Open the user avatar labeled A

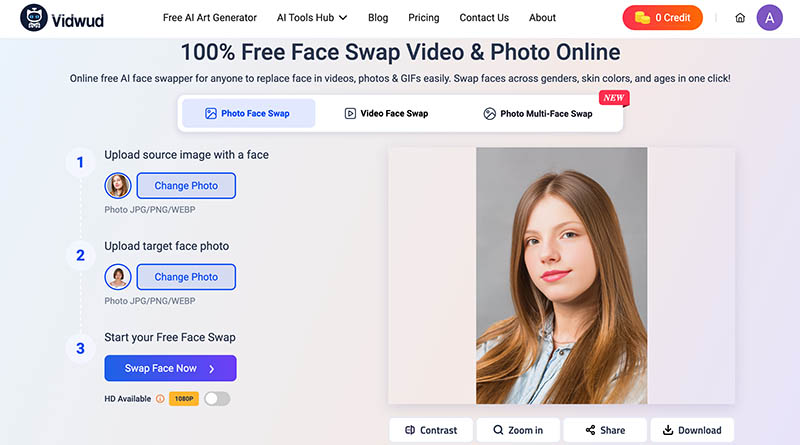769,18
